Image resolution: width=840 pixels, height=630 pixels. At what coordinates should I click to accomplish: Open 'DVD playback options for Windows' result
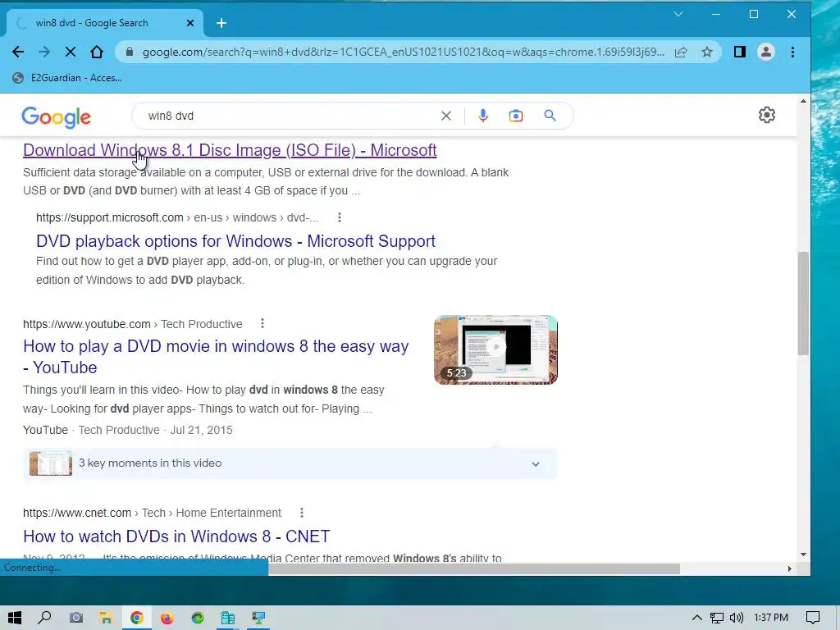[x=235, y=241]
